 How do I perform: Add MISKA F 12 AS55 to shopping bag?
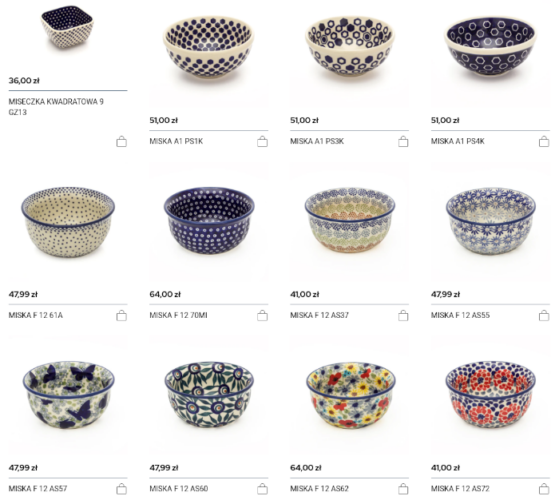(x=544, y=315)
